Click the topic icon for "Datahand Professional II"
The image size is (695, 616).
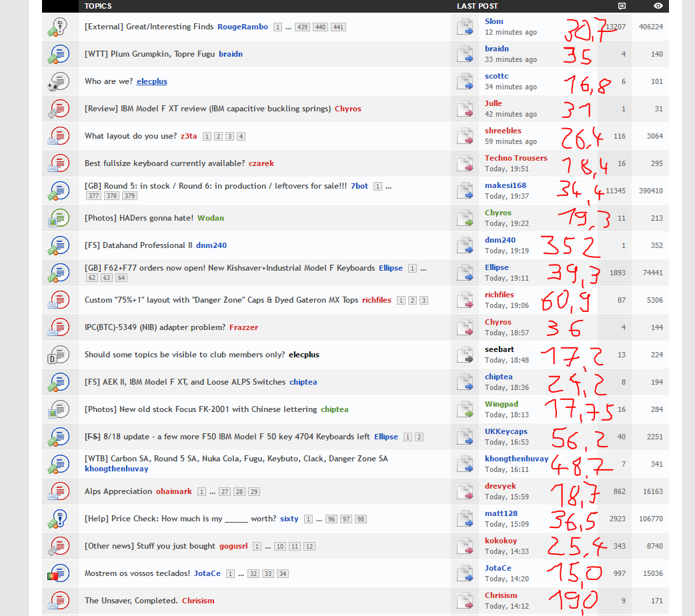coord(56,245)
